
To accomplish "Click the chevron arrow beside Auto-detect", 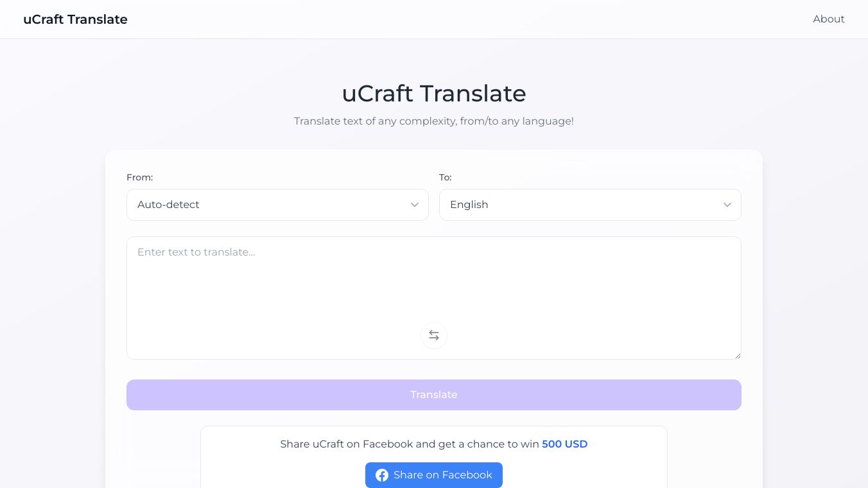I will pyautogui.click(x=415, y=205).
